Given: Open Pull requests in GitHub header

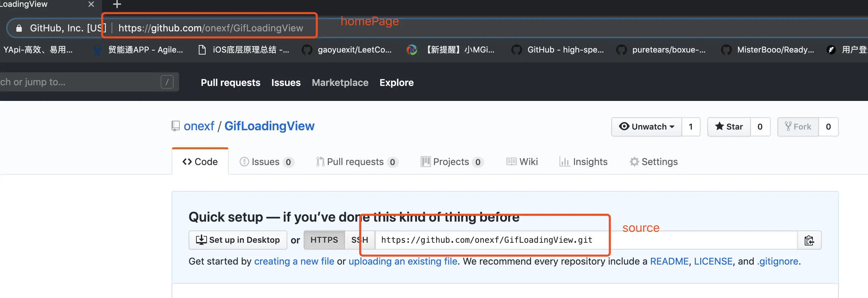Looking at the screenshot, I should 230,83.
